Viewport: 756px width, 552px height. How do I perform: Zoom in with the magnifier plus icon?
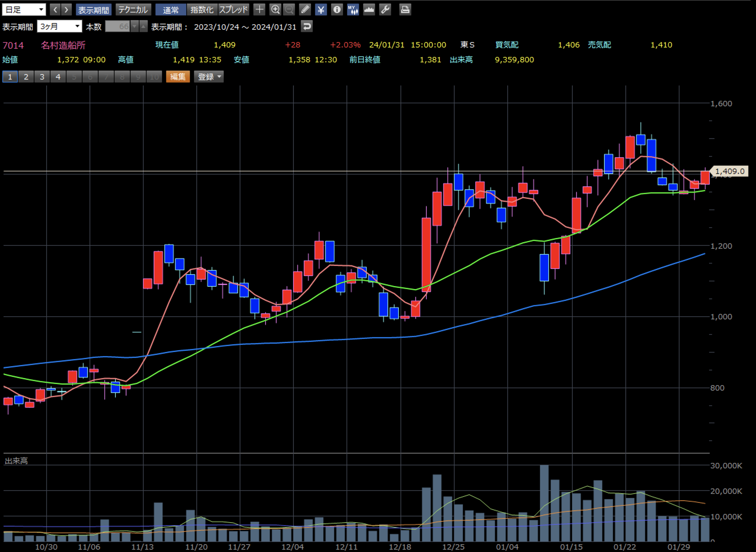275,9
